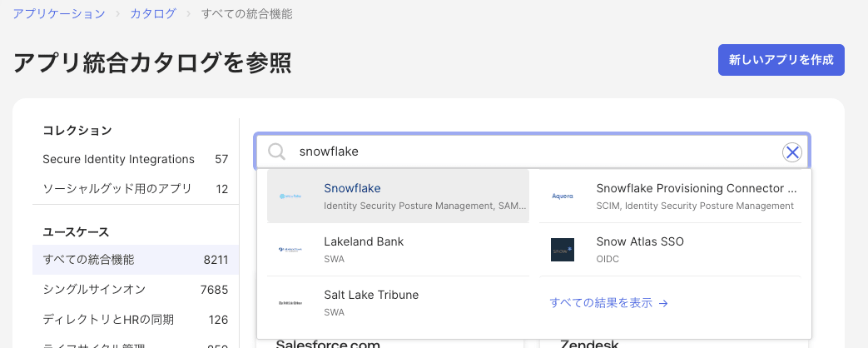Click the Snow Atlas SSO logo
The height and width of the screenshot is (348, 868).
(563, 250)
